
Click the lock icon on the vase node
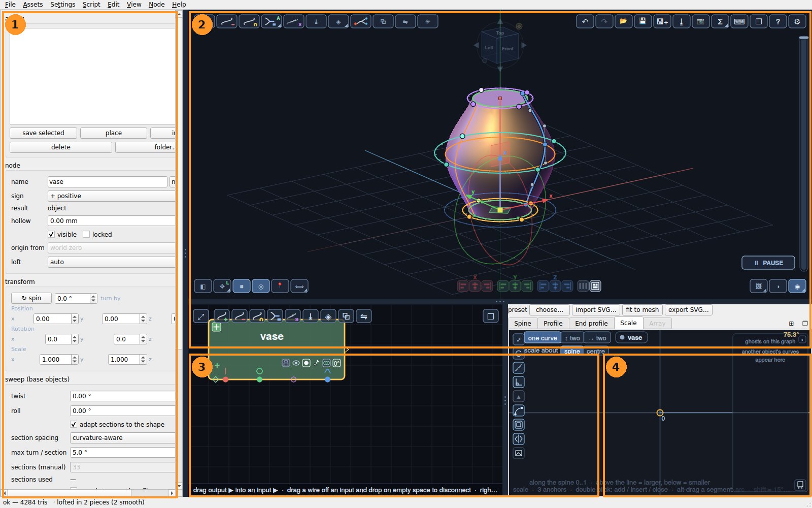click(286, 363)
